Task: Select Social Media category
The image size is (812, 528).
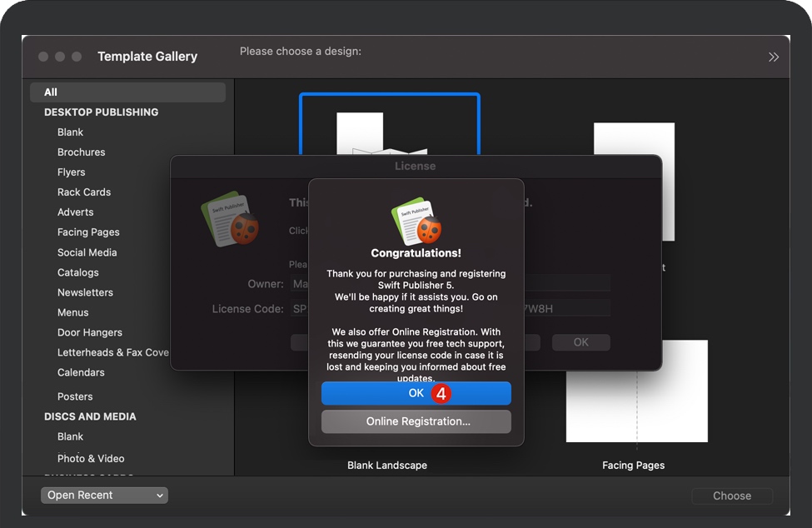Action: [87, 252]
